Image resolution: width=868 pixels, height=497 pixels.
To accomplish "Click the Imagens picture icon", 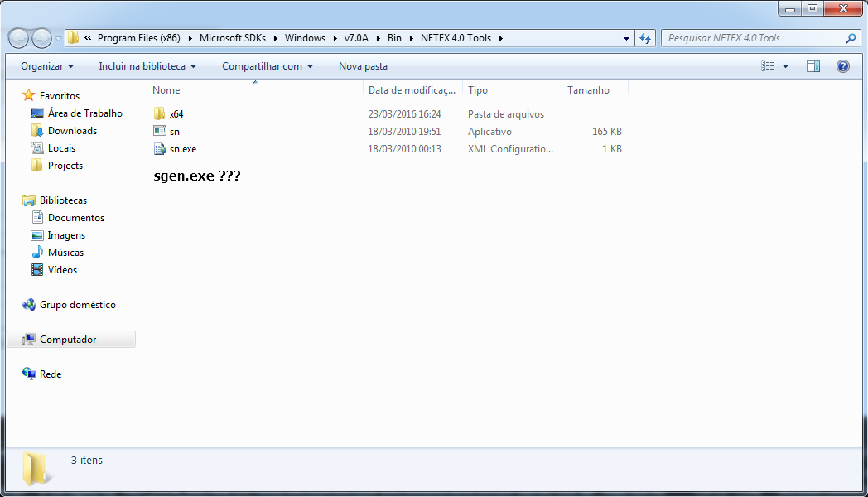I will (37, 235).
